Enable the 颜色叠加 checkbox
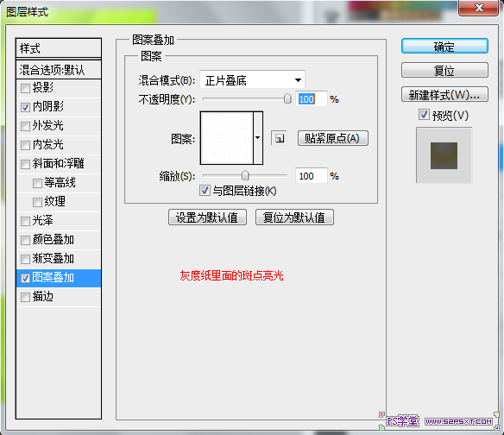This screenshot has width=504, height=435. click(x=25, y=240)
